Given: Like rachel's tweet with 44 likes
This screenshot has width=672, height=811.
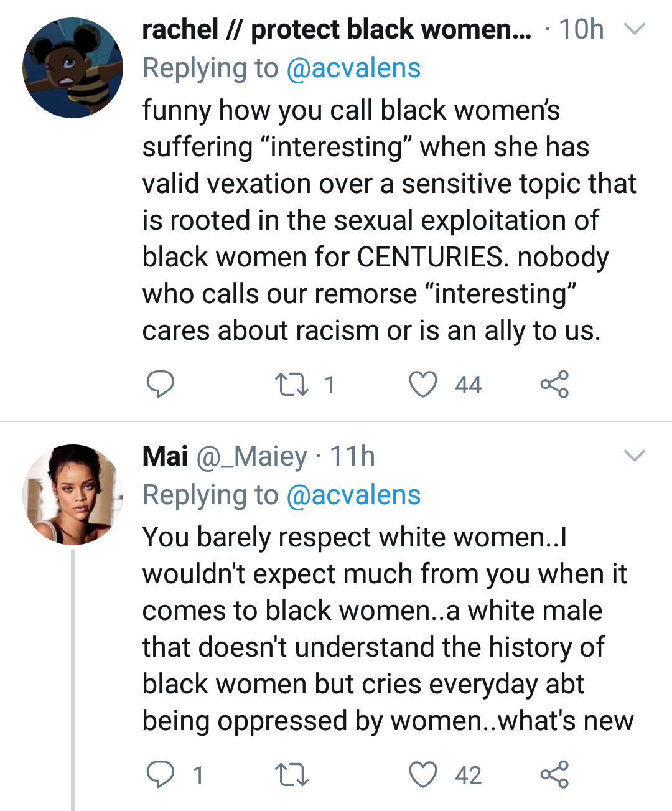Looking at the screenshot, I should (x=423, y=384).
